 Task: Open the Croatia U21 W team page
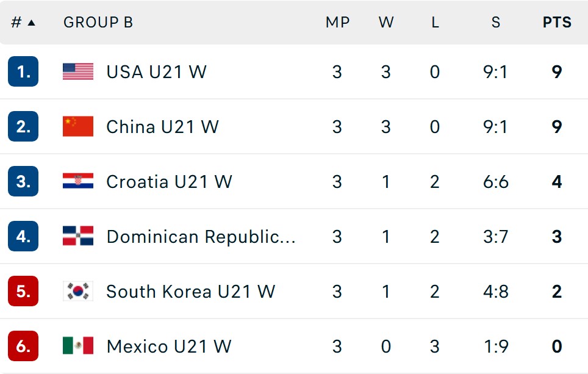click(169, 182)
